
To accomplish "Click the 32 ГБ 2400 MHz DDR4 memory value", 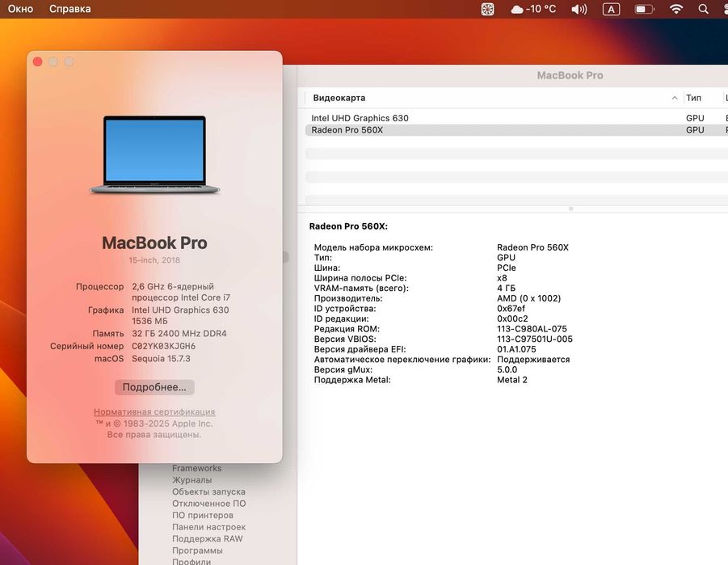I will point(179,334).
